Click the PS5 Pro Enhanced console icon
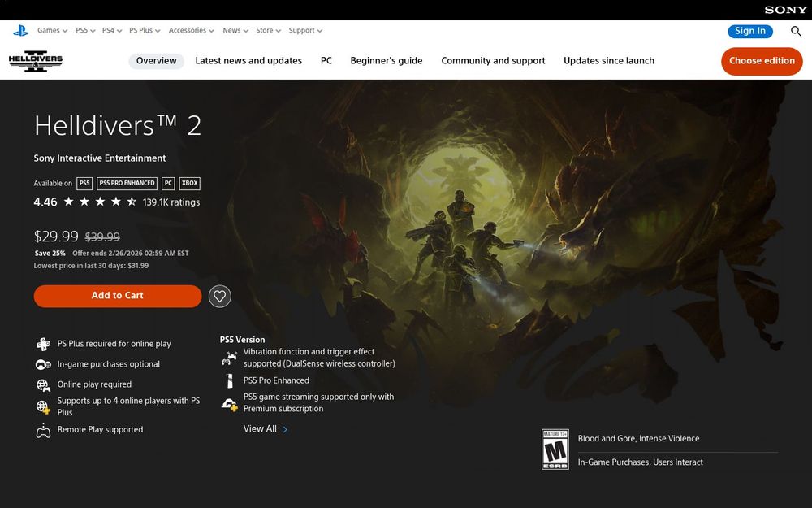The height and width of the screenshot is (508, 812). (x=230, y=380)
